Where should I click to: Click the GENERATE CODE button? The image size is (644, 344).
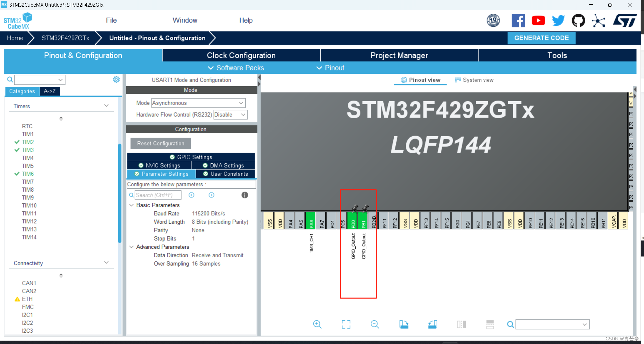(541, 38)
